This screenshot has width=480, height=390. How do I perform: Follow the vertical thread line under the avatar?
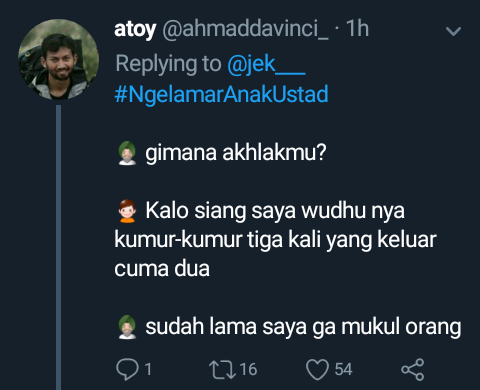click(59, 247)
